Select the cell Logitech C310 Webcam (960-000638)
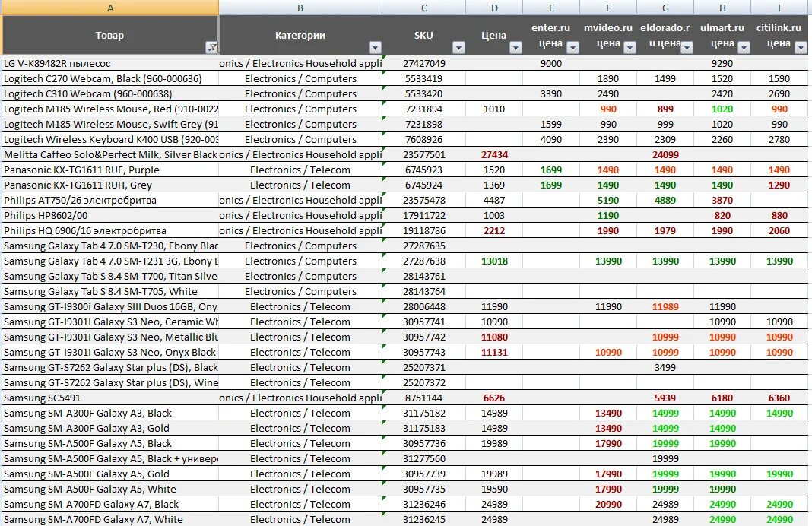 tap(110, 93)
